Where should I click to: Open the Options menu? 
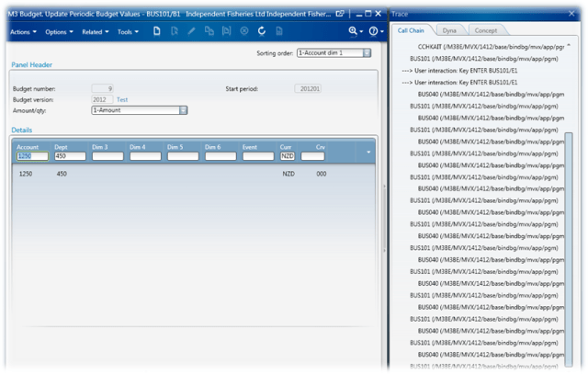(x=60, y=32)
